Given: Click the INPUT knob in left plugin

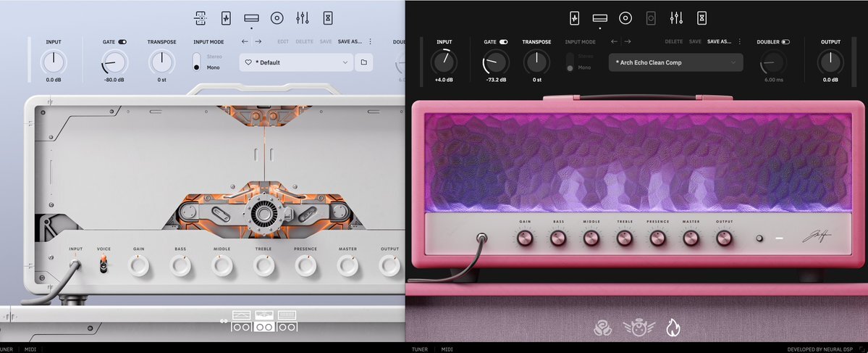Looking at the screenshot, I should [54, 62].
